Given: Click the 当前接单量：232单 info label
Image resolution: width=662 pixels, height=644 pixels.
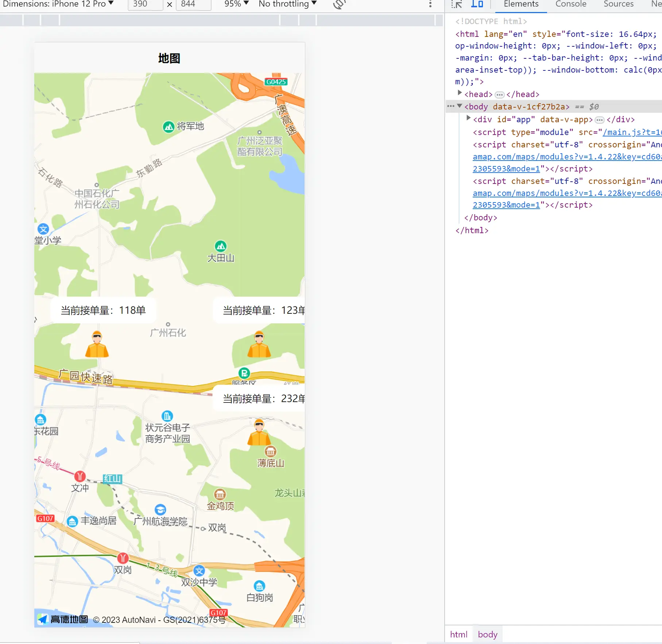Looking at the screenshot, I should click(259, 398).
